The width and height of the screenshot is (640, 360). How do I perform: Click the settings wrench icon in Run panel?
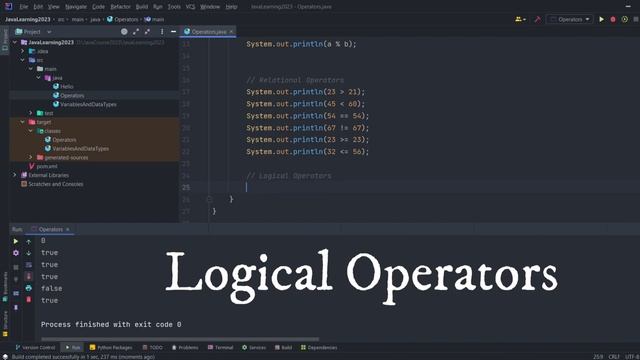pos(16,253)
